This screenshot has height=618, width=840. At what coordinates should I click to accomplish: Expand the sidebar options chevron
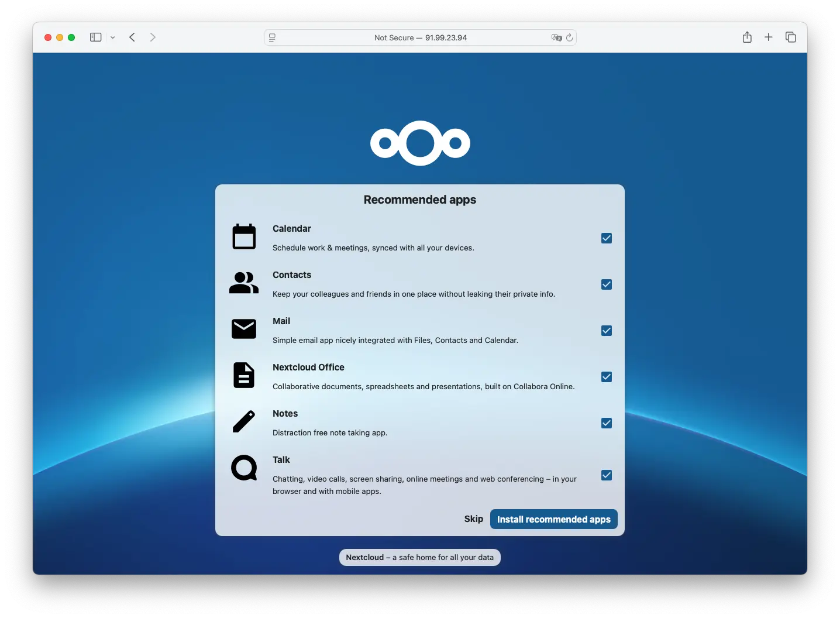pos(113,37)
